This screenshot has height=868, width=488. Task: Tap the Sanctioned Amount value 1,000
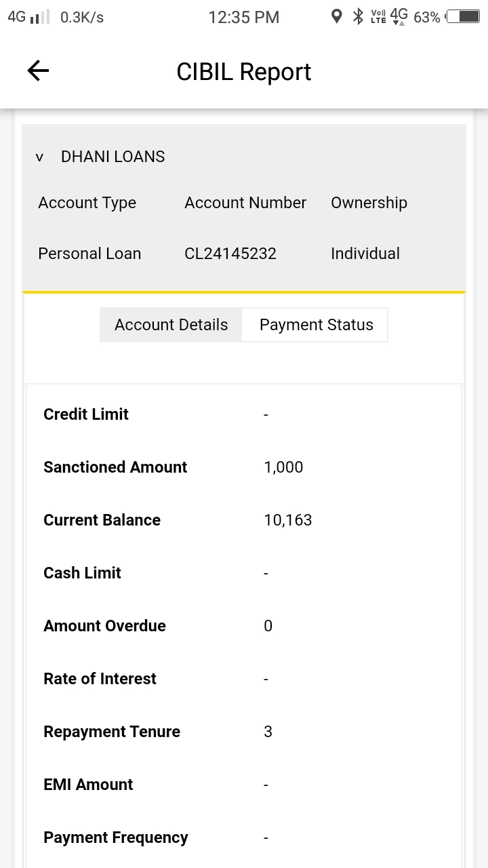pos(283,467)
